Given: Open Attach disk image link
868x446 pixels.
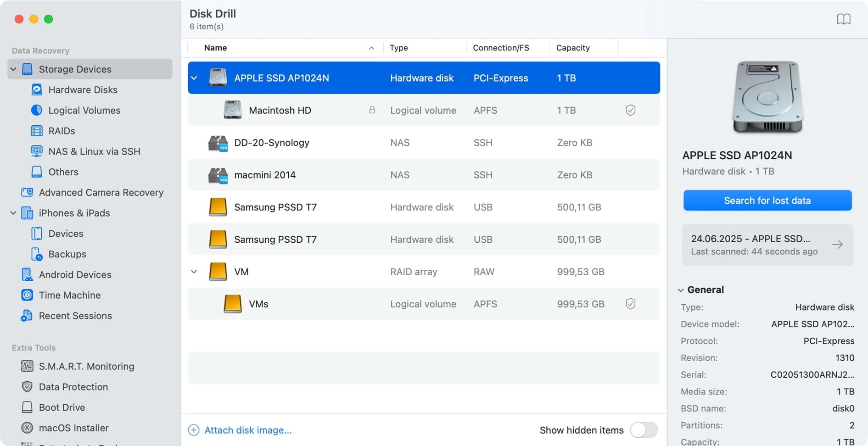Looking at the screenshot, I should coord(248,430).
